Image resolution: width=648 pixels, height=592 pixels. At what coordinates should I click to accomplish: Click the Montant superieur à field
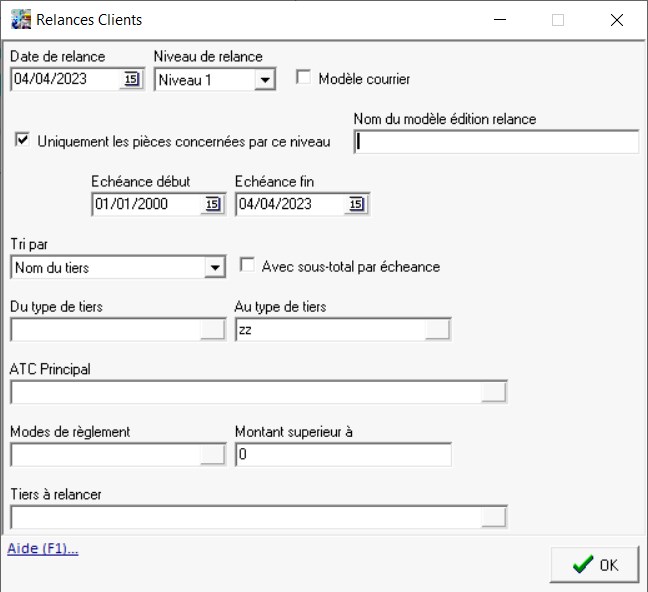click(x=342, y=455)
